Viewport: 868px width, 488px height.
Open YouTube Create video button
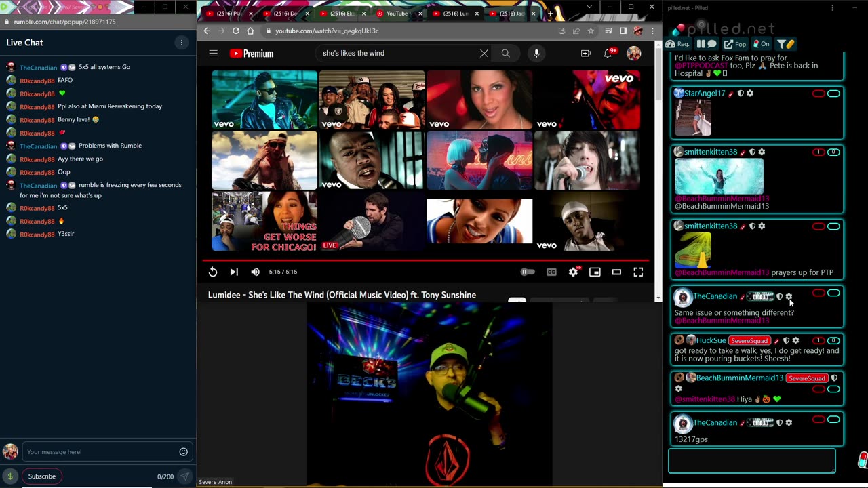[x=585, y=53]
